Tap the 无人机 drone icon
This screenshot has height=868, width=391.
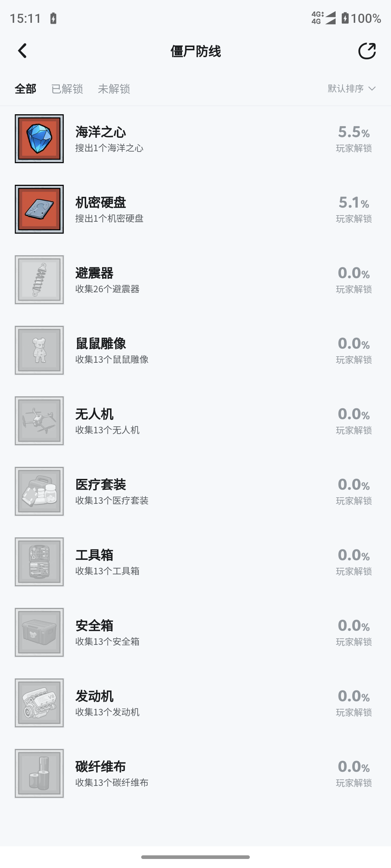click(39, 421)
